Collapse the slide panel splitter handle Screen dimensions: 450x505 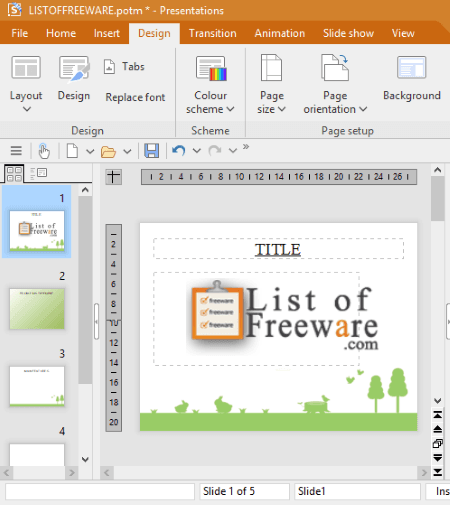[96, 321]
